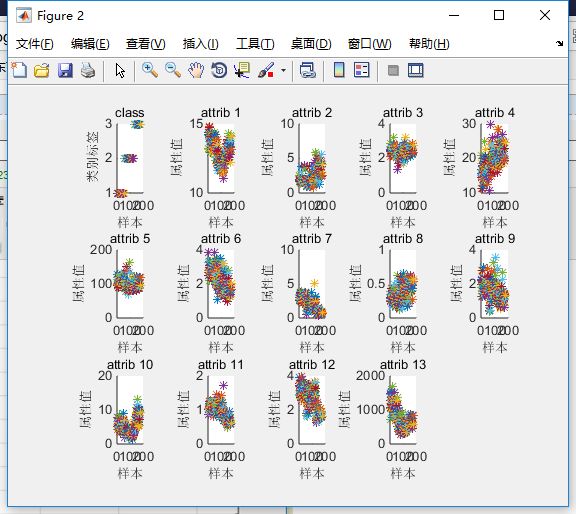Select the Brush data tool
The image size is (576, 514).
pos(266,70)
